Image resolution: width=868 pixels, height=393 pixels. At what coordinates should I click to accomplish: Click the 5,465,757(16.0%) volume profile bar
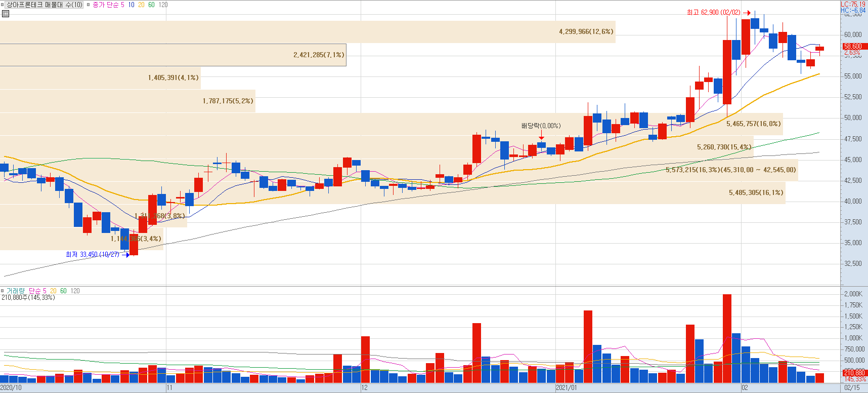point(392,124)
